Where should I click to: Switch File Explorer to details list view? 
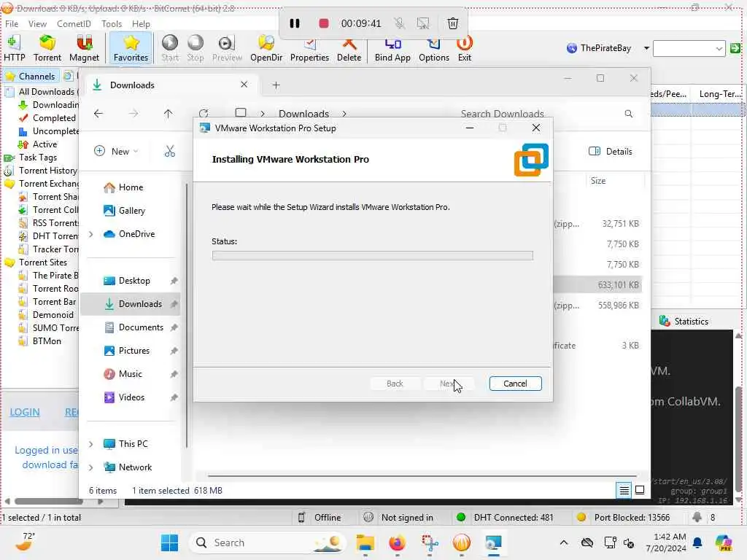tap(624, 490)
